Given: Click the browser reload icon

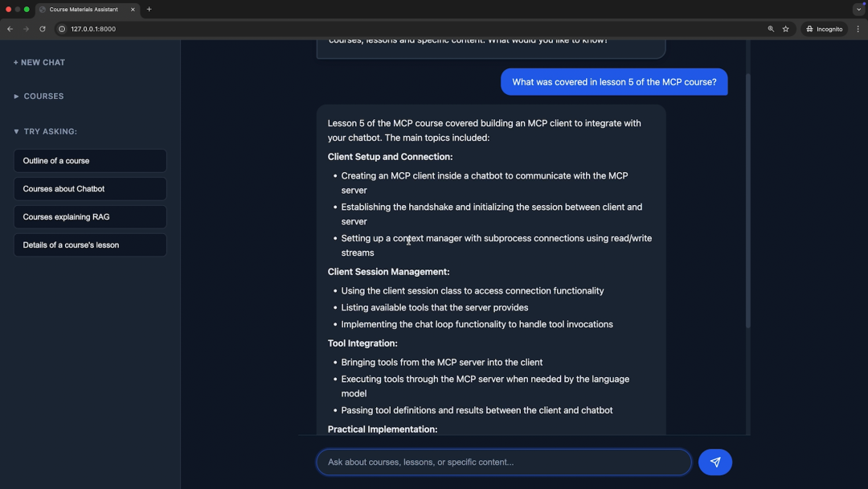Looking at the screenshot, I should (43, 29).
